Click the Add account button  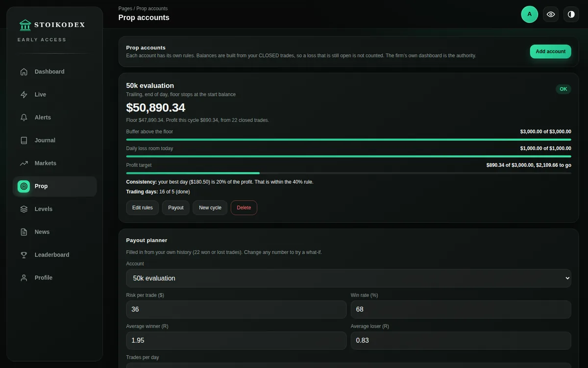tap(550, 52)
